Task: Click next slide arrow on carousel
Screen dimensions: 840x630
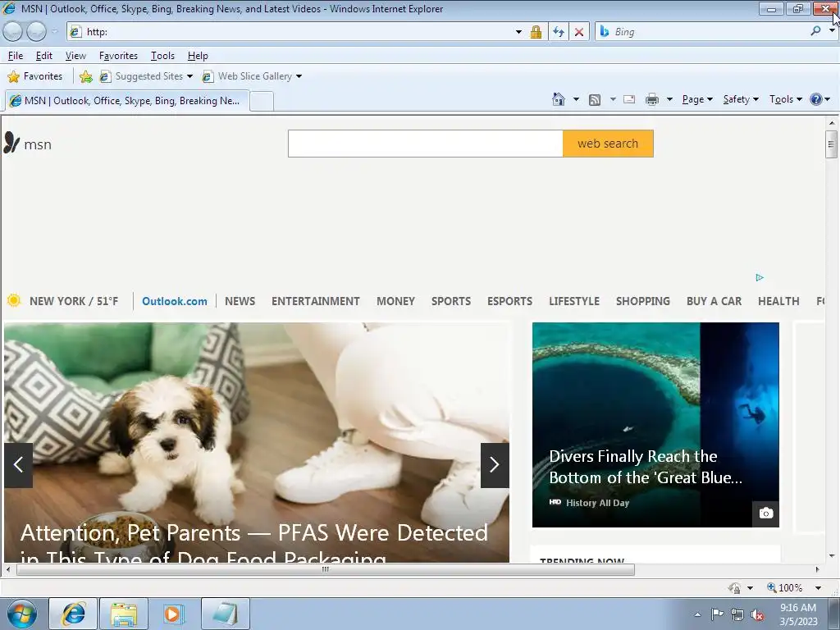Action: tap(495, 465)
